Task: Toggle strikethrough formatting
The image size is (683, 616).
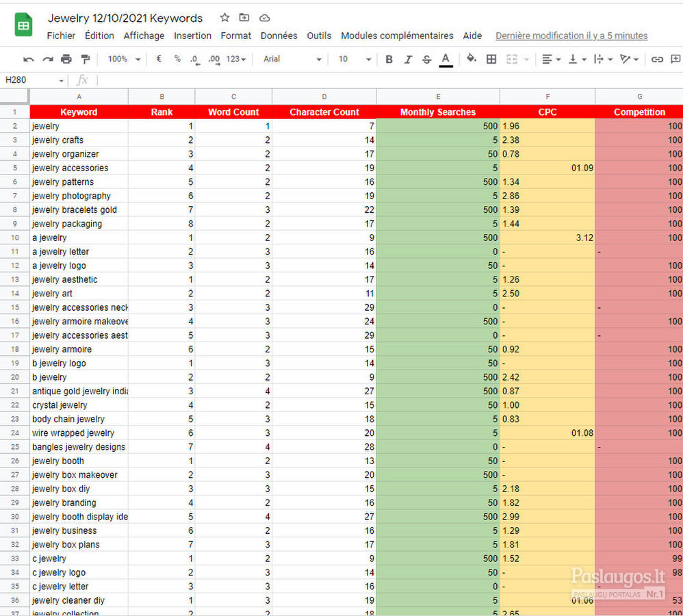Action: (x=427, y=60)
